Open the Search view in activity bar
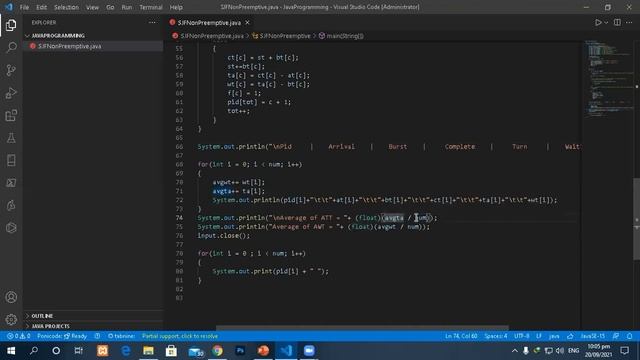This screenshot has width=640, height=360. coord(11,47)
